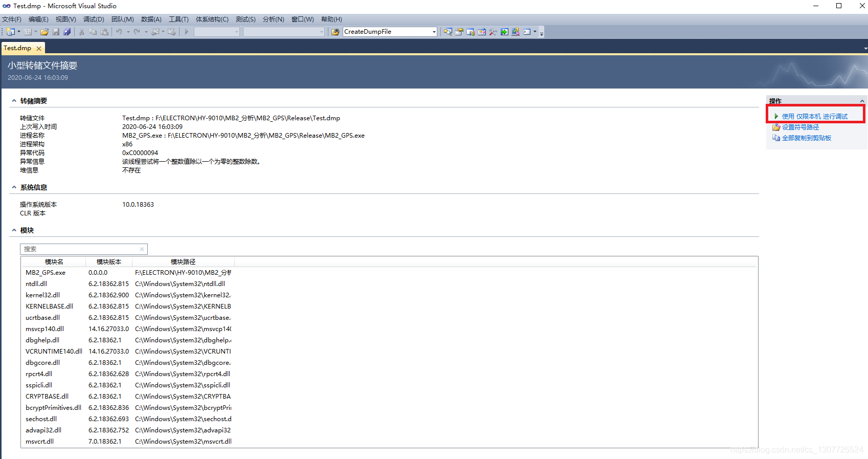Open the solution configurations dropdown
Viewport: 868px width, 459px height.
236,32
